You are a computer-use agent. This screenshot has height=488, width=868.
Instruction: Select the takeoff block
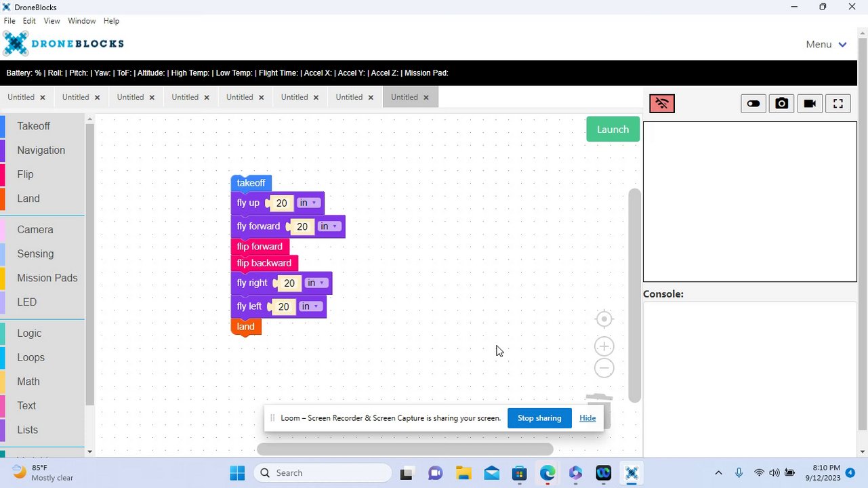251,183
